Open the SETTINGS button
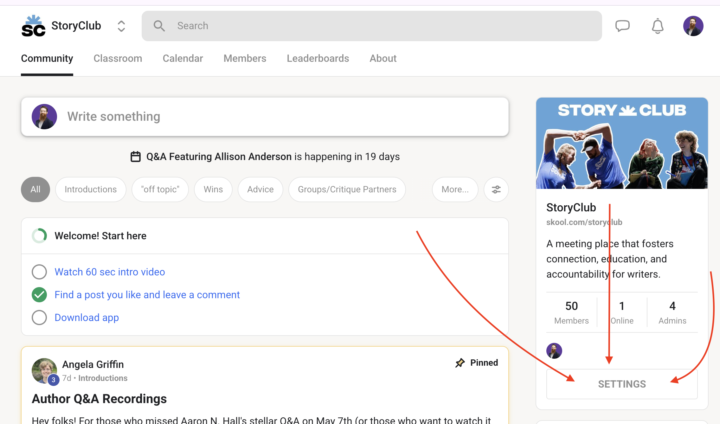Screen dimensions: 720x424 coord(622,384)
